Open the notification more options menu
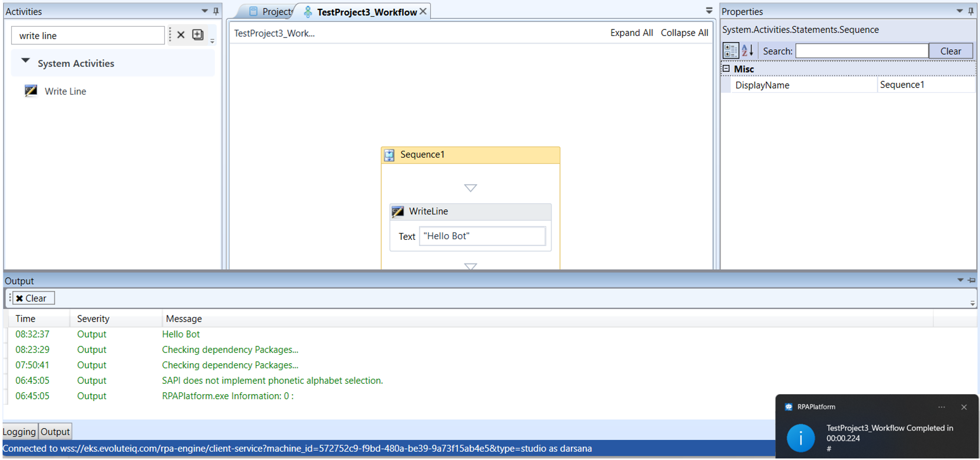Screen dimensions: 980x460 tap(941, 407)
